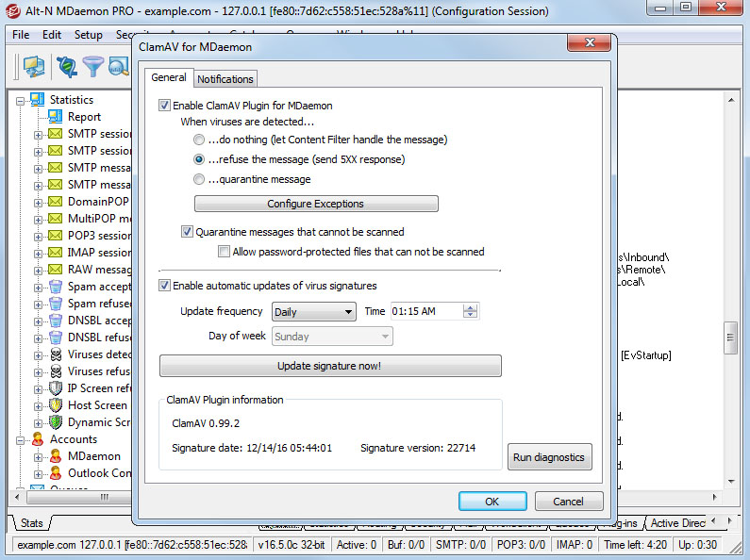Click the right pane vertical scrollbar thumb
This screenshot has width=750, height=560.
[730, 338]
